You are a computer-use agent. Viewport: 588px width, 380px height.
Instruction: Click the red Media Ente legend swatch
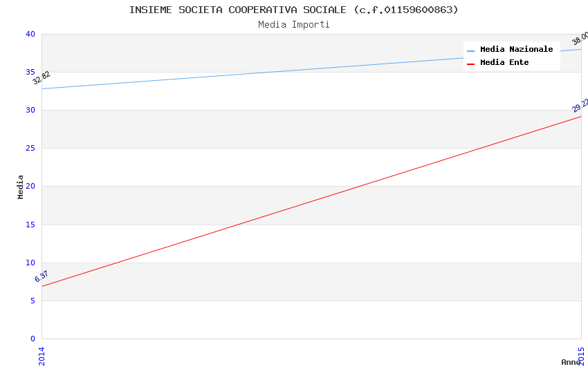click(x=470, y=64)
